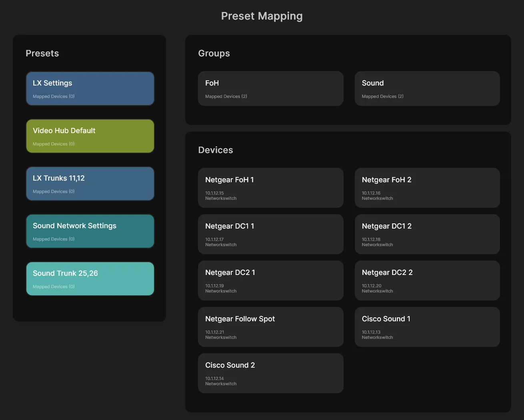
Task: Select the Netgear FoH 1 device
Action: (x=270, y=187)
